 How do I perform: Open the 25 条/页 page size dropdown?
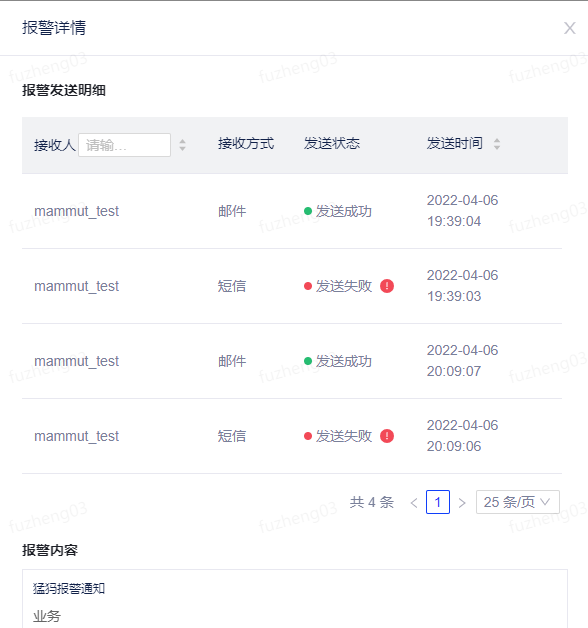(x=518, y=502)
